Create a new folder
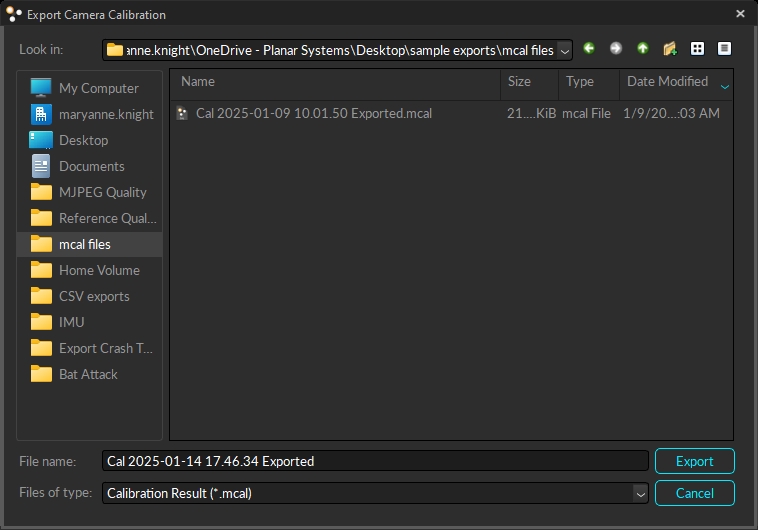Image resolution: width=758 pixels, height=530 pixels. (670, 48)
